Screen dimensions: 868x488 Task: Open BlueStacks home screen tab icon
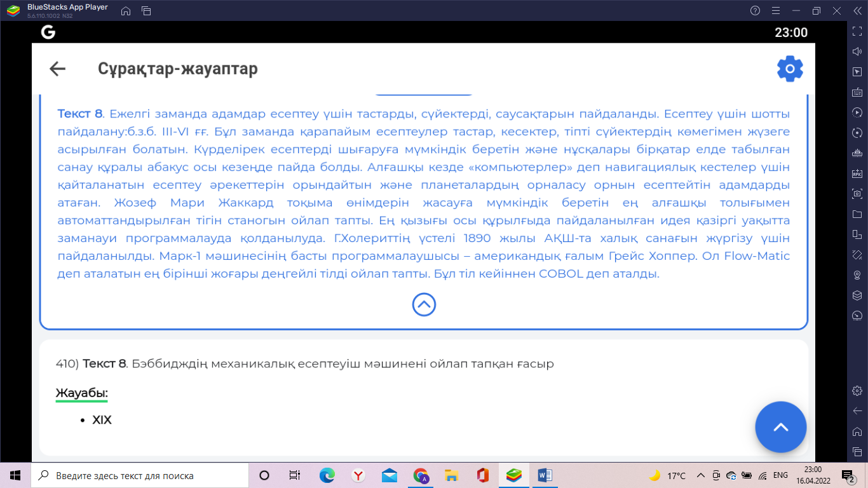(x=126, y=11)
